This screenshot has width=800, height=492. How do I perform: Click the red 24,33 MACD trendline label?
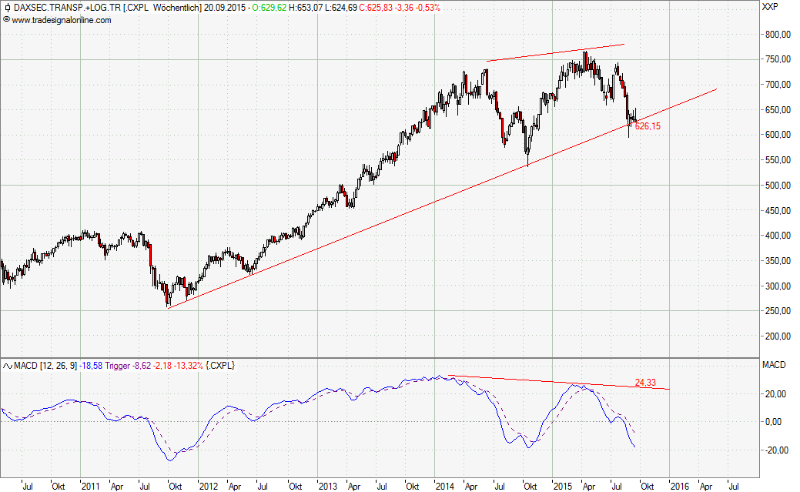point(646,382)
